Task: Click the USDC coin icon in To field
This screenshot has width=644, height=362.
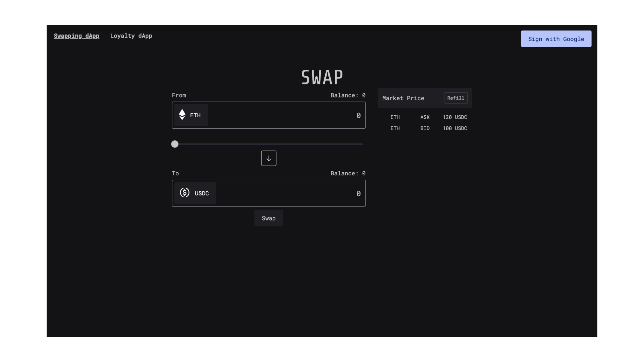Action: click(184, 193)
